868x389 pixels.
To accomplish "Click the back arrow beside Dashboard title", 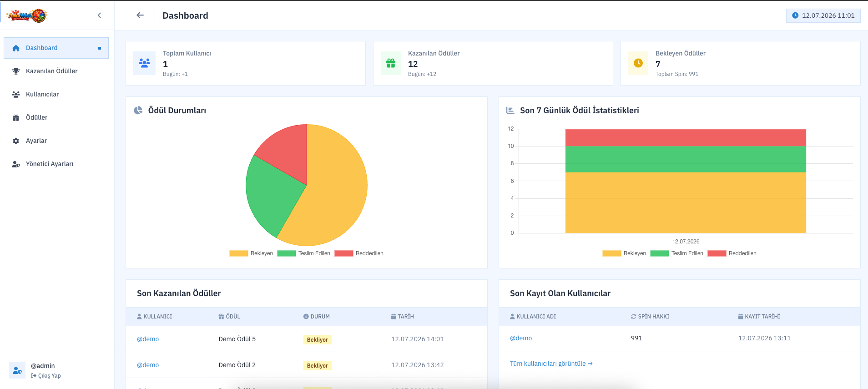I will 140,15.
